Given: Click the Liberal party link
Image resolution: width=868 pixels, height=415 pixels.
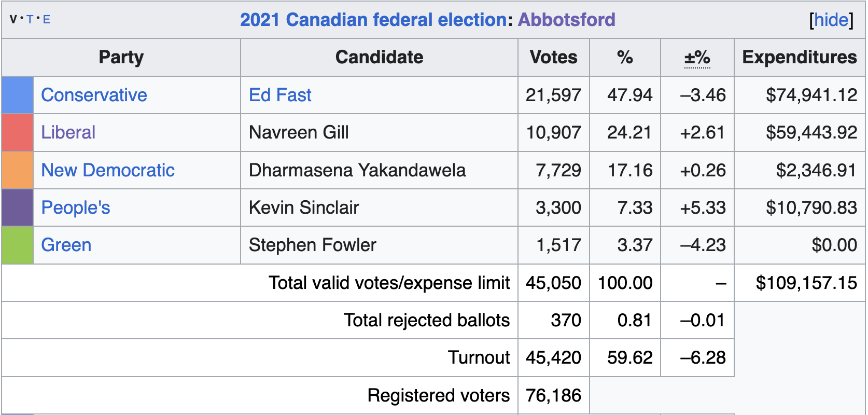Looking at the screenshot, I should click(x=68, y=132).
